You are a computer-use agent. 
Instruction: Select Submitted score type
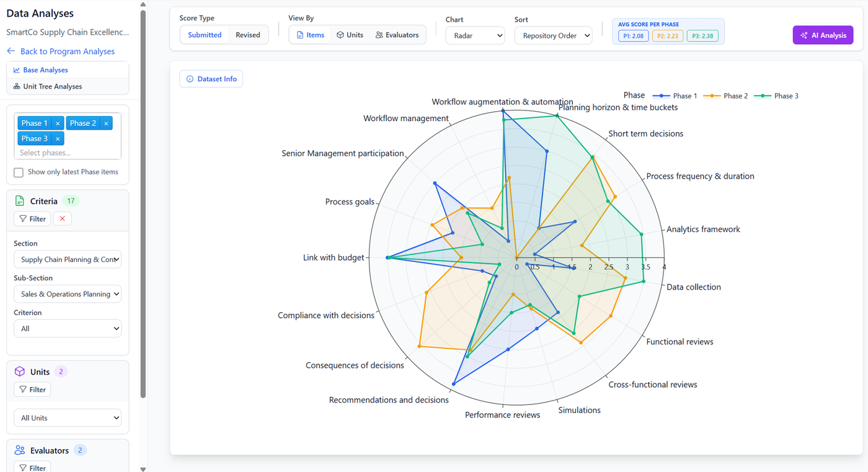pyautogui.click(x=205, y=35)
